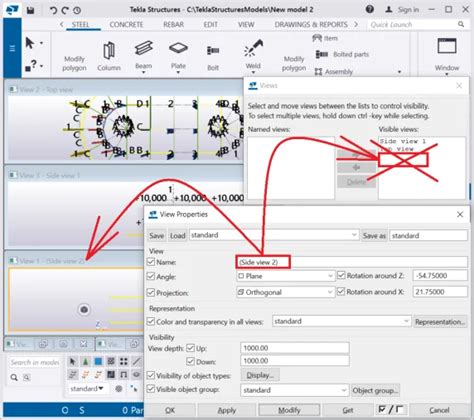The image size is (474, 420).
Task: Toggle the green connections selection switch
Action: coord(85,361)
